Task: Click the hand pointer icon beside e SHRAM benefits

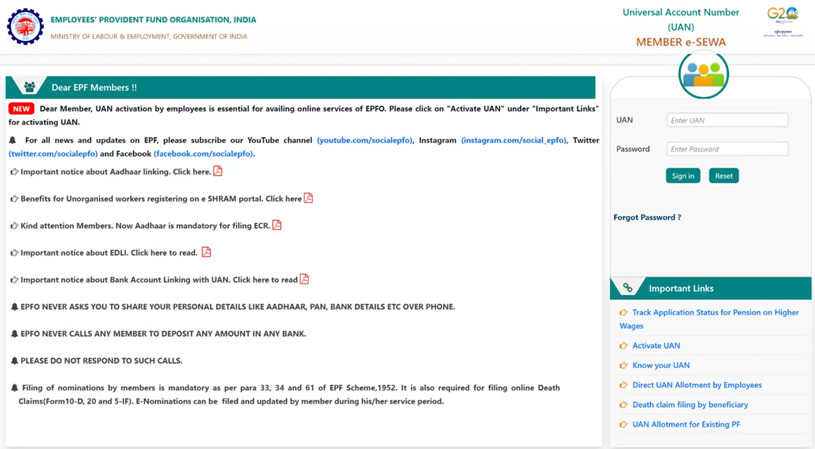Action: tap(15, 199)
